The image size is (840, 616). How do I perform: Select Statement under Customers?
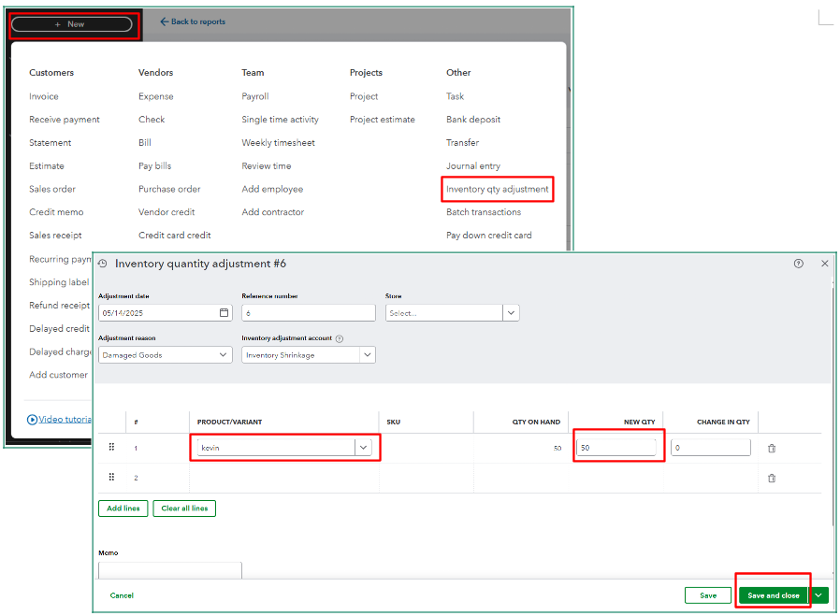50,143
